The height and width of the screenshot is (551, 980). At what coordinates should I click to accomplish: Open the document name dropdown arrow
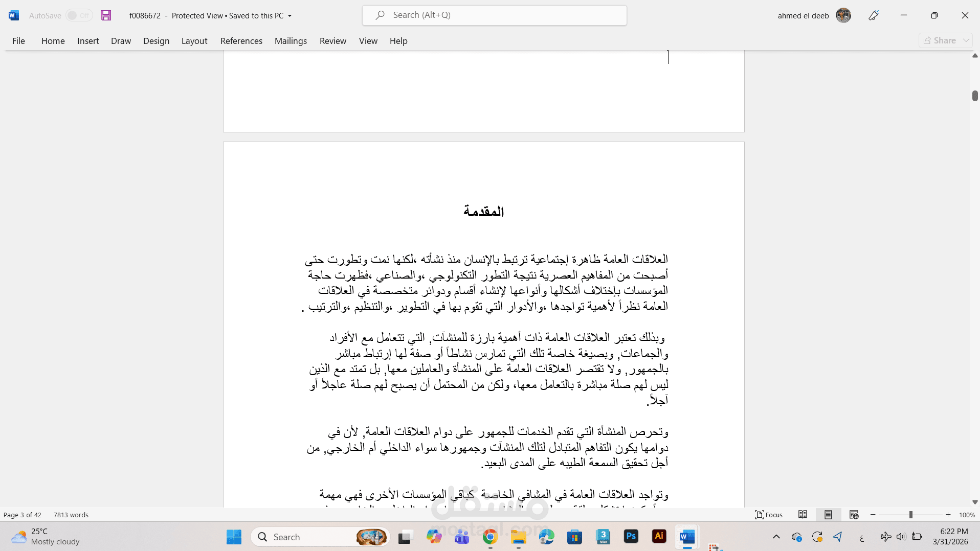point(289,16)
